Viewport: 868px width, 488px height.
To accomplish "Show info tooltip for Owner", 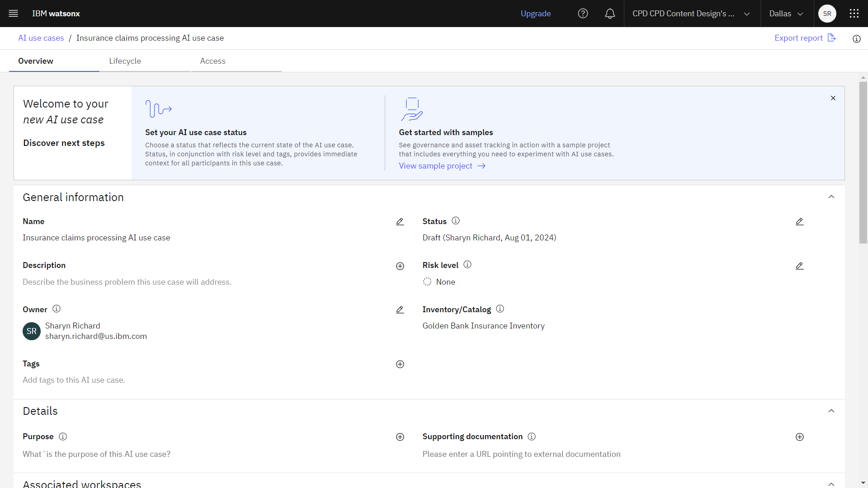I will coord(57,309).
